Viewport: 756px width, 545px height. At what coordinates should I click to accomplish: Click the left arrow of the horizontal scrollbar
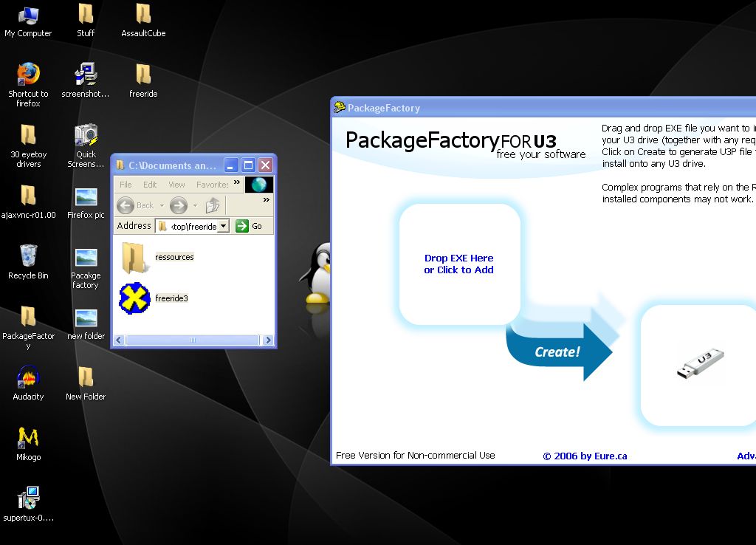pyautogui.click(x=119, y=340)
